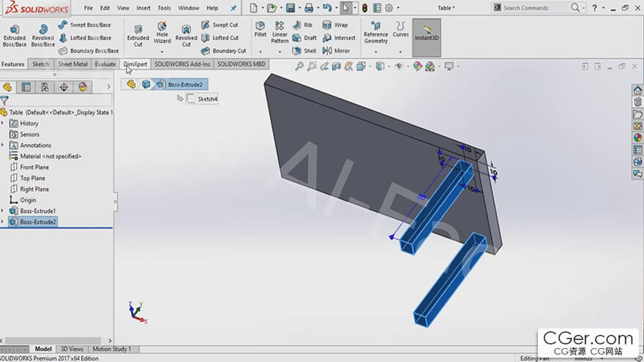This screenshot has height=362, width=644.
Task: Choose the Swept Cut command
Action: pyautogui.click(x=220, y=25)
